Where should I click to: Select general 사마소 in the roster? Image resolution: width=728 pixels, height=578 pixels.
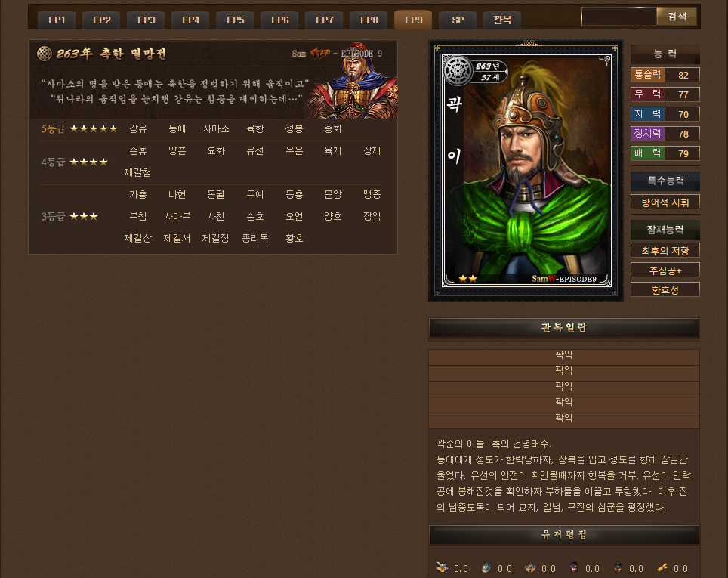[x=216, y=128]
